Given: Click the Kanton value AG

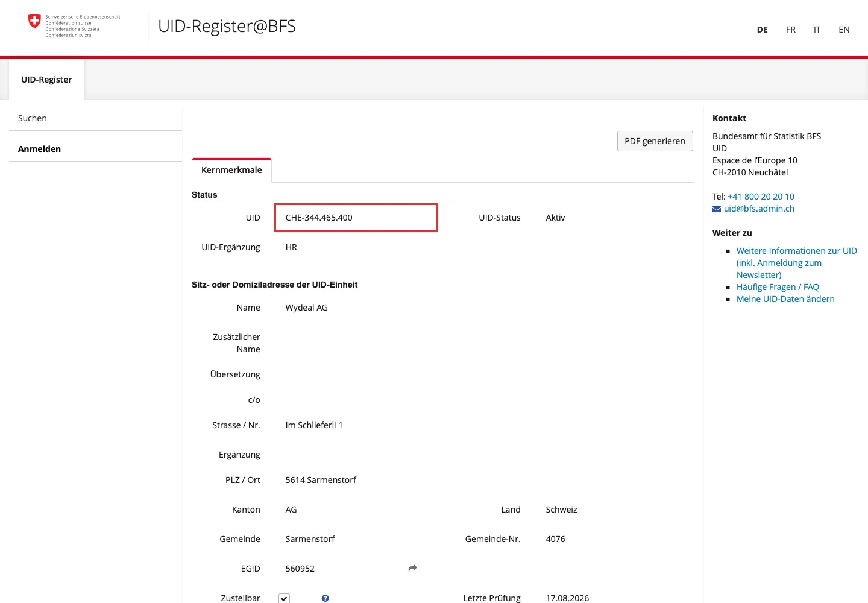Looking at the screenshot, I should pyautogui.click(x=291, y=510).
